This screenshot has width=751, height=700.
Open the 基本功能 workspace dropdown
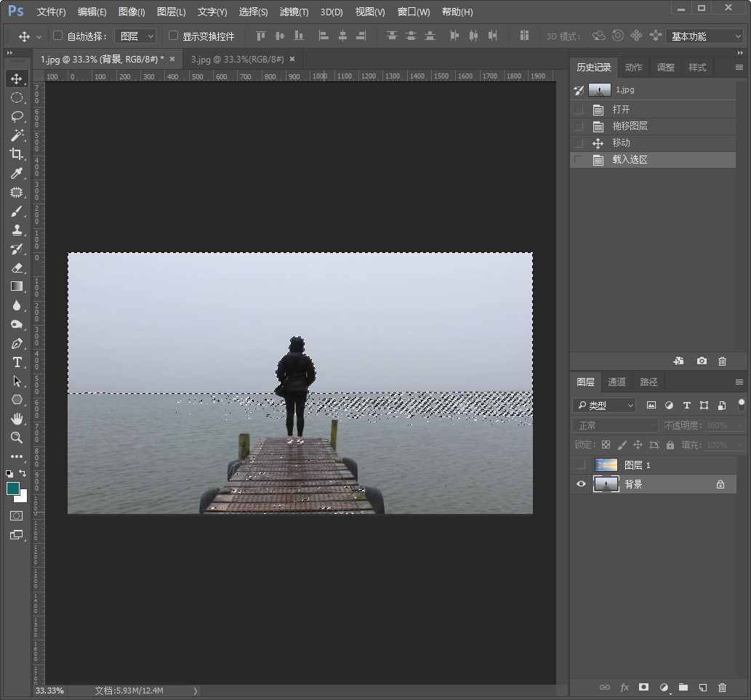705,36
